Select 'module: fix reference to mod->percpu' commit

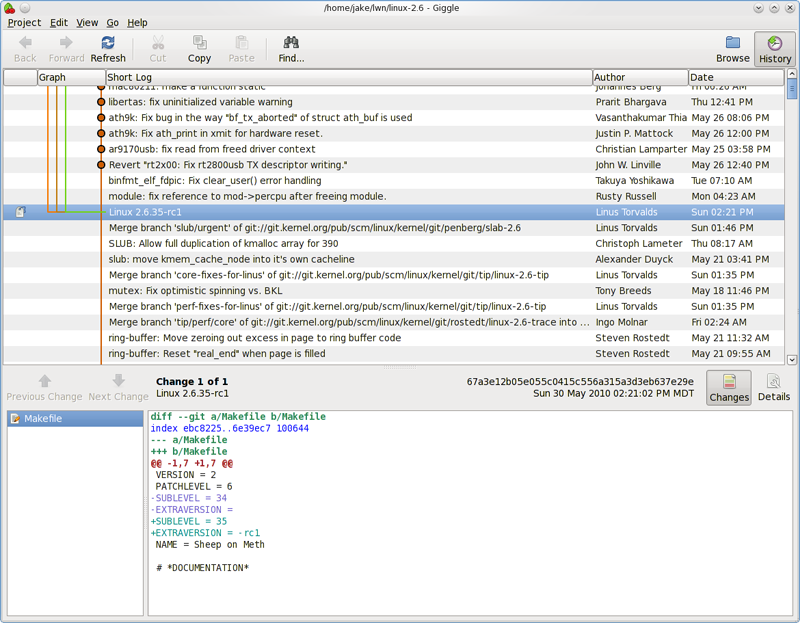[394, 196]
